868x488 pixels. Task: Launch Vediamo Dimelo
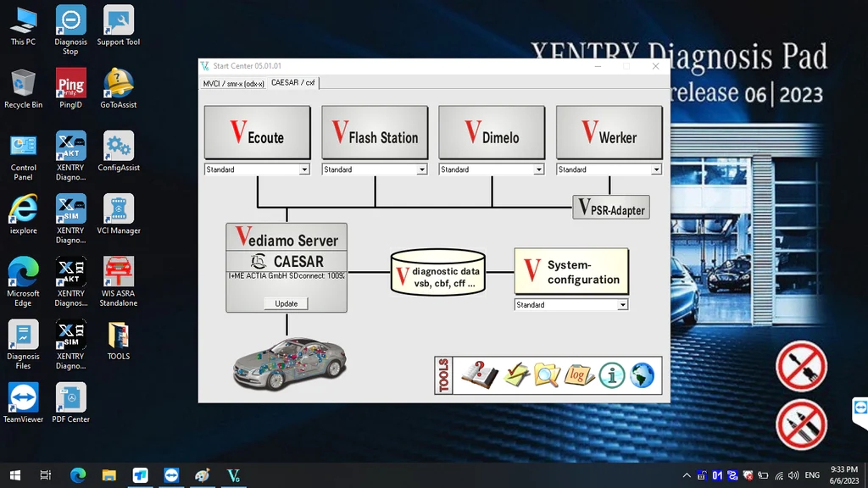[492, 133]
